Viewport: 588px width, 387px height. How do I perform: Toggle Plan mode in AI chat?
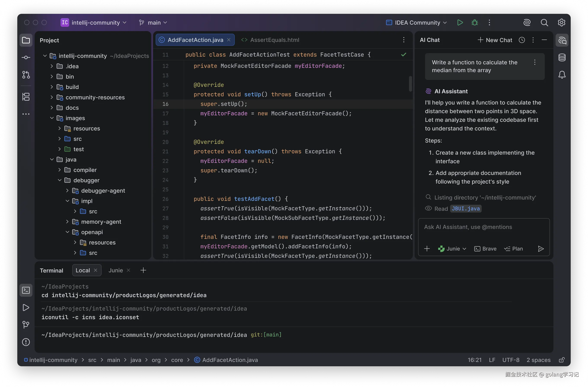[x=513, y=249]
